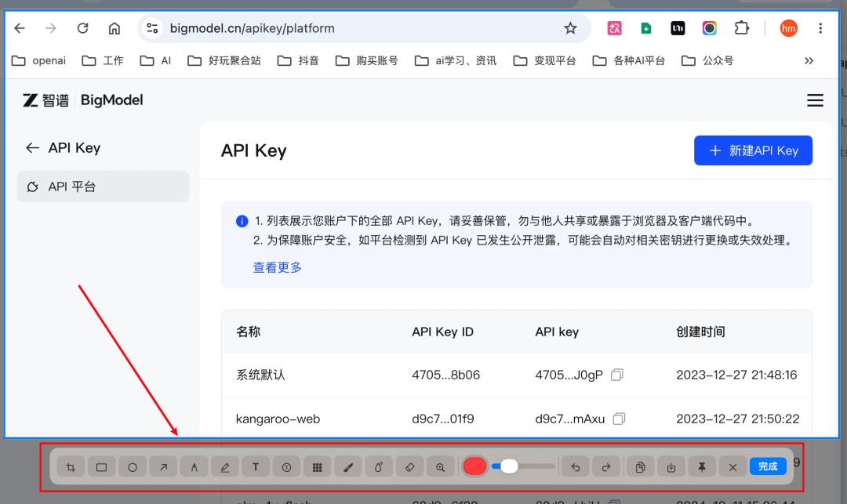Copy the kangaroo-web API key

coord(619,419)
